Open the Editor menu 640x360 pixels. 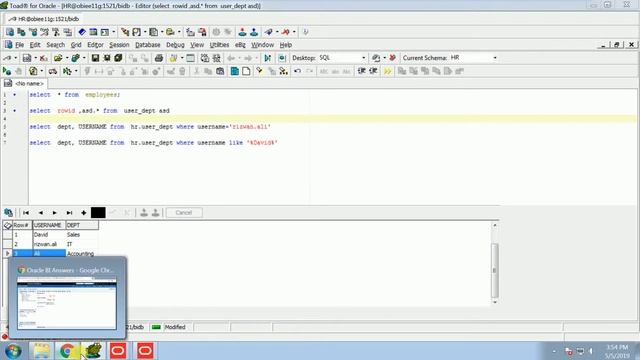click(x=95, y=45)
